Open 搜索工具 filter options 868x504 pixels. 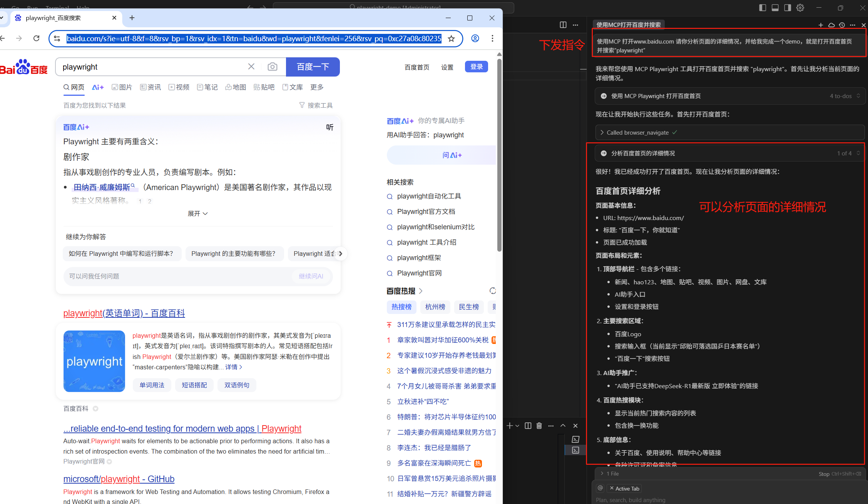click(316, 105)
